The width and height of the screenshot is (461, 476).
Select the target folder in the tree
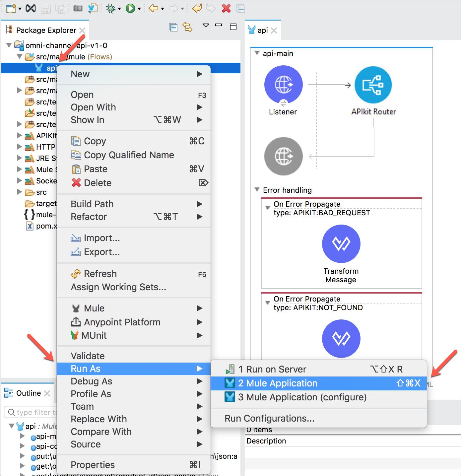41,203
